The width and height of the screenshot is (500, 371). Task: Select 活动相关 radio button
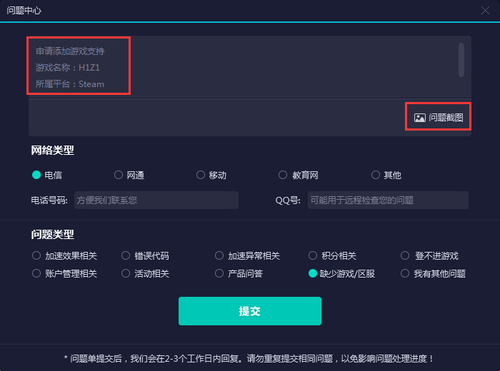tap(126, 274)
